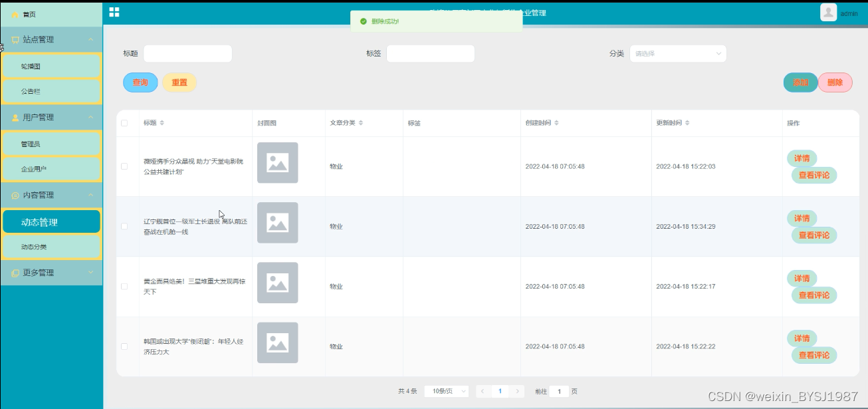The image size is (868, 409).
Task: Click the admin username text
Action: 849,13
